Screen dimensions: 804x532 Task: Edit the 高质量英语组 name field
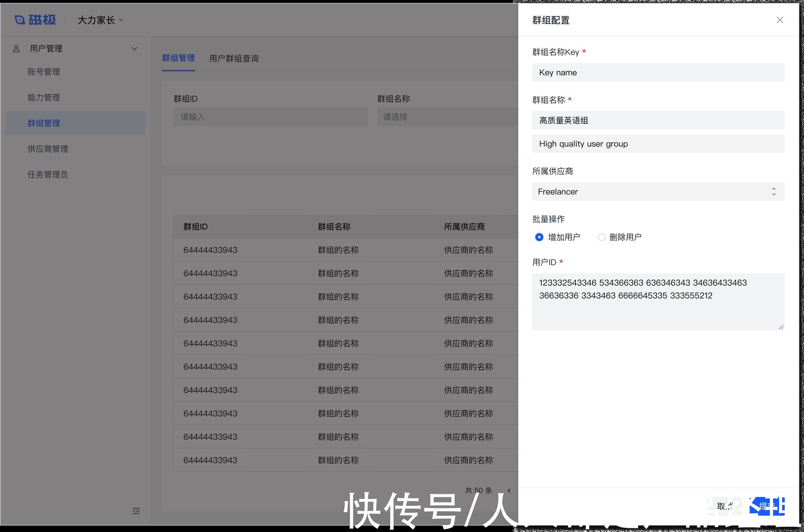tap(658, 120)
